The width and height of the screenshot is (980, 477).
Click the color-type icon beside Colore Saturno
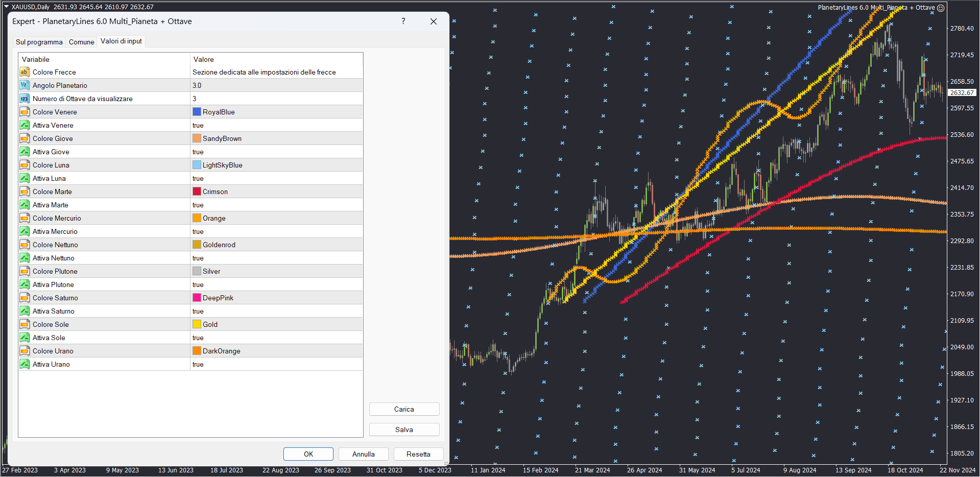click(25, 298)
